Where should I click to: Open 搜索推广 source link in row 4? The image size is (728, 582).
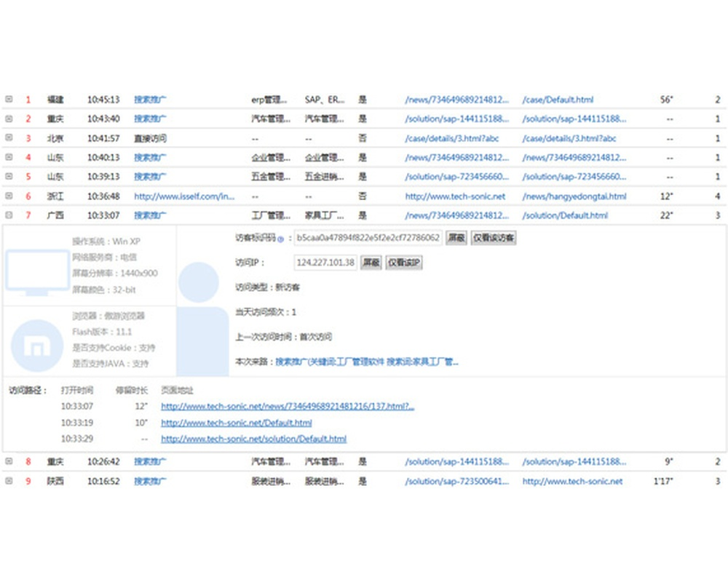click(x=150, y=157)
